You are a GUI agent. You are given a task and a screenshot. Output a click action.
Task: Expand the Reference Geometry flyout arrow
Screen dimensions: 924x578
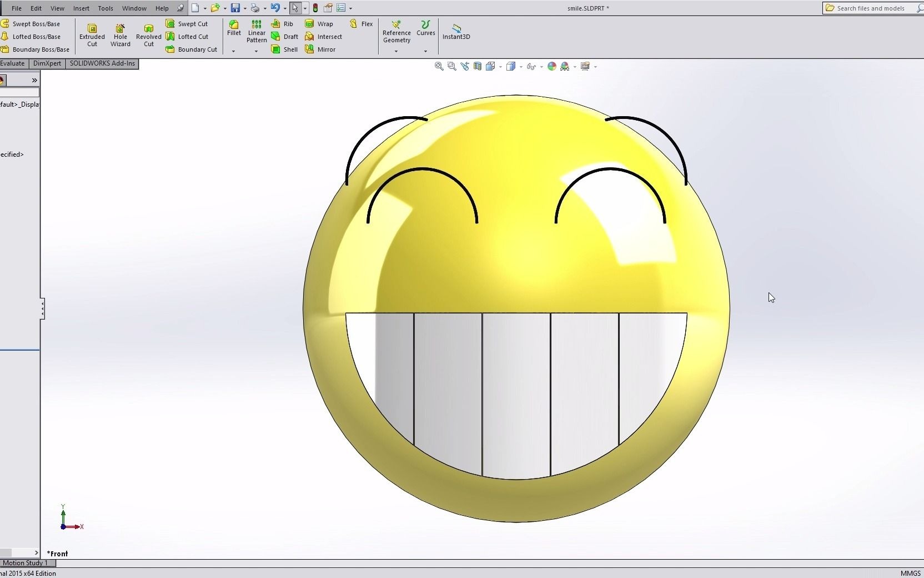pyautogui.click(x=396, y=51)
